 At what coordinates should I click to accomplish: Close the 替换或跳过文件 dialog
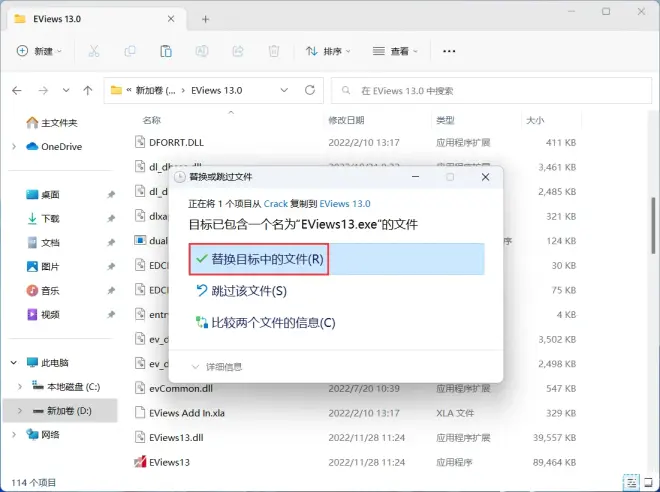[485, 177]
